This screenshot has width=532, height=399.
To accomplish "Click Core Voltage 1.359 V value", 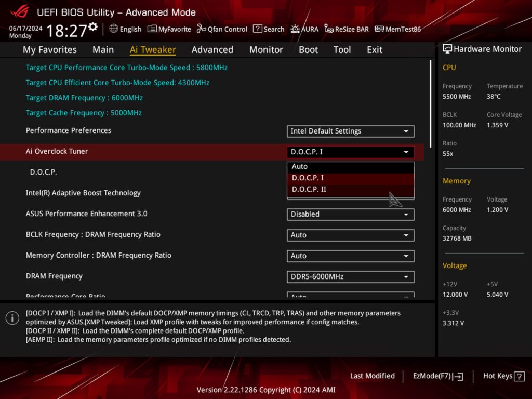I will 497,125.
